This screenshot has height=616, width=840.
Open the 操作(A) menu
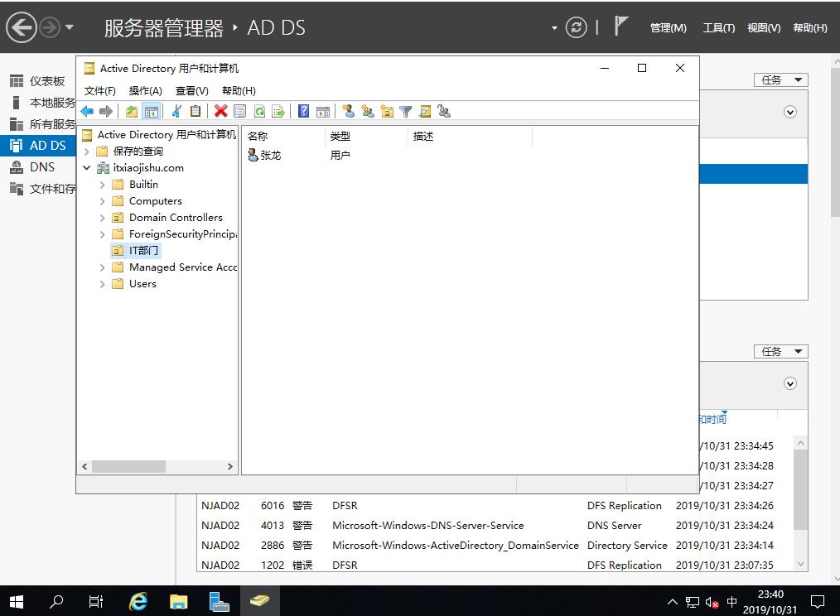(146, 90)
